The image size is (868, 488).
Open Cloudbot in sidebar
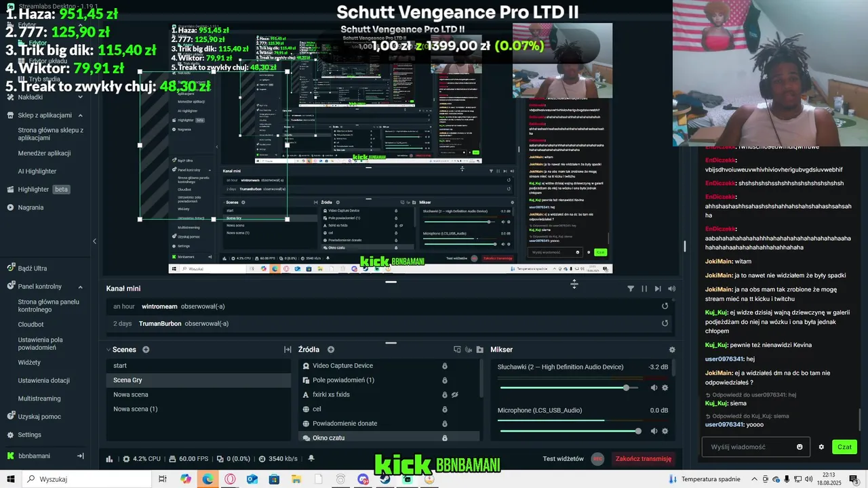[31, 325]
